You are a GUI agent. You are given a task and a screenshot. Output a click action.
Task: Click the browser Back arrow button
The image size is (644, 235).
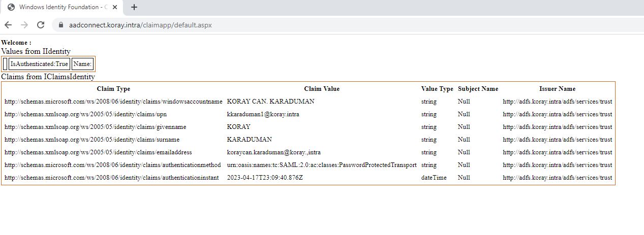pos(8,25)
